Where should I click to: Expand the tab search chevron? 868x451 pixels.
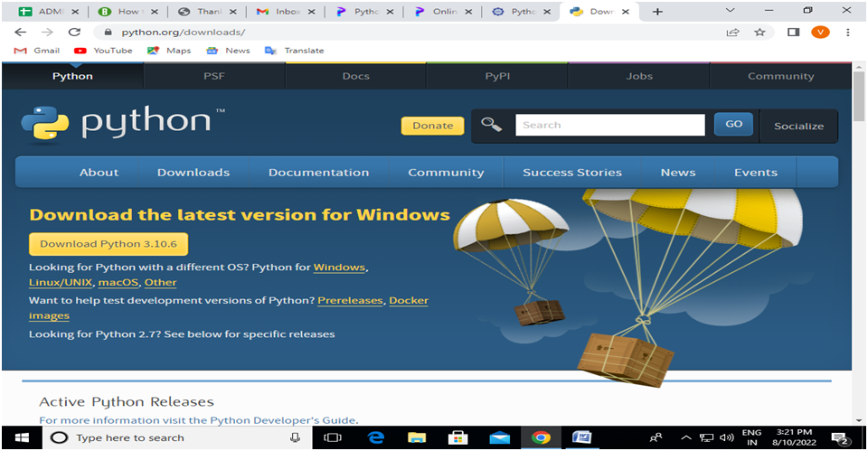[731, 10]
